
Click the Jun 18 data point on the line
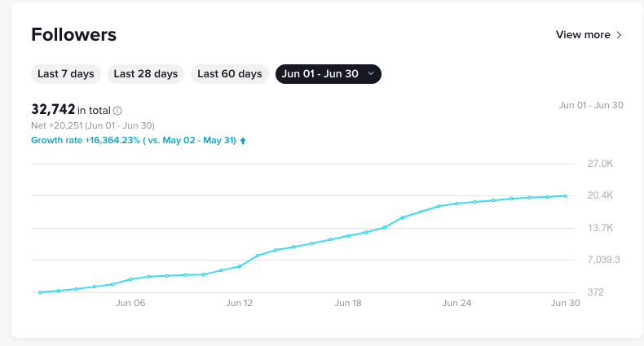pyautogui.click(x=348, y=236)
